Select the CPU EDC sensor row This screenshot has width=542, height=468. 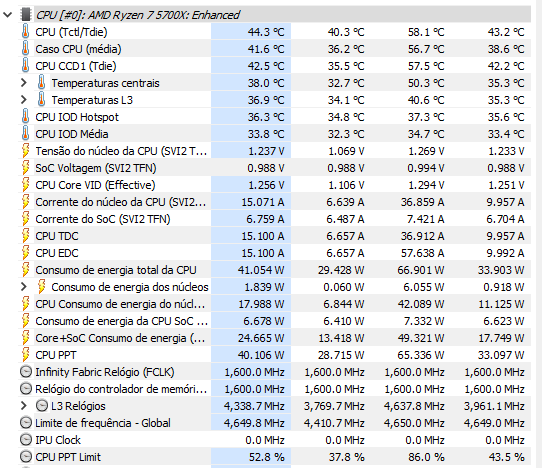[274, 253]
